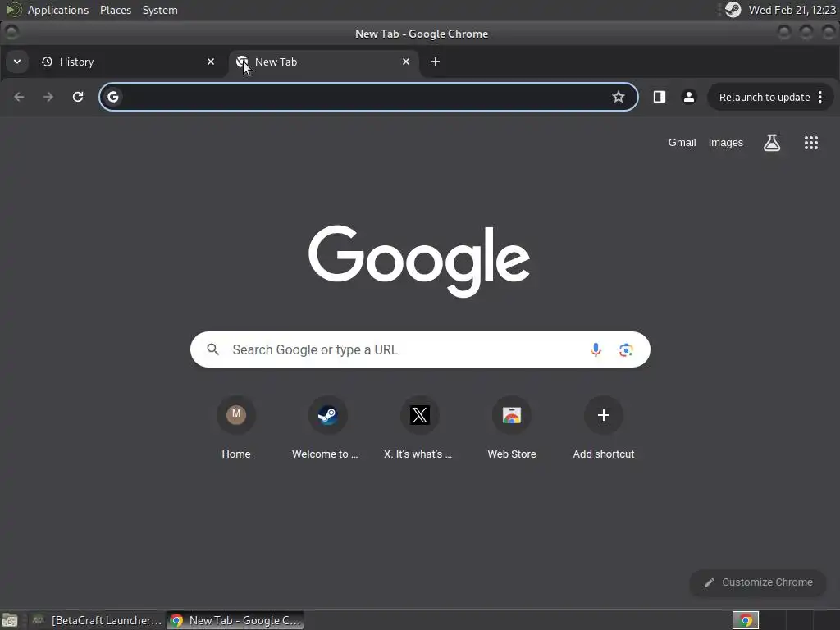Open the Home shortcut
Viewport: 840px width, 630px height.
(x=236, y=428)
